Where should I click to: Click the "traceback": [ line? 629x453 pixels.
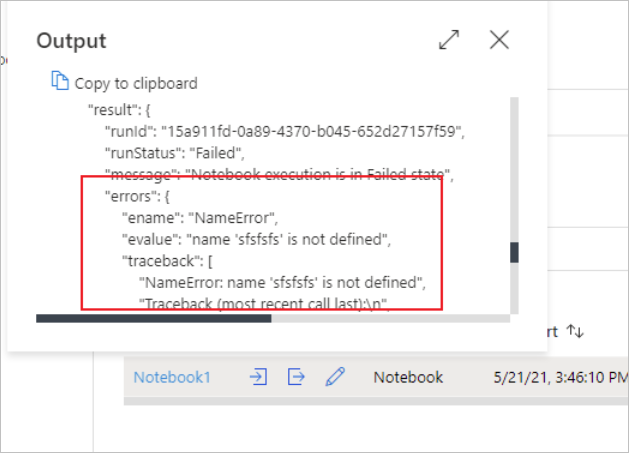[x=167, y=261]
